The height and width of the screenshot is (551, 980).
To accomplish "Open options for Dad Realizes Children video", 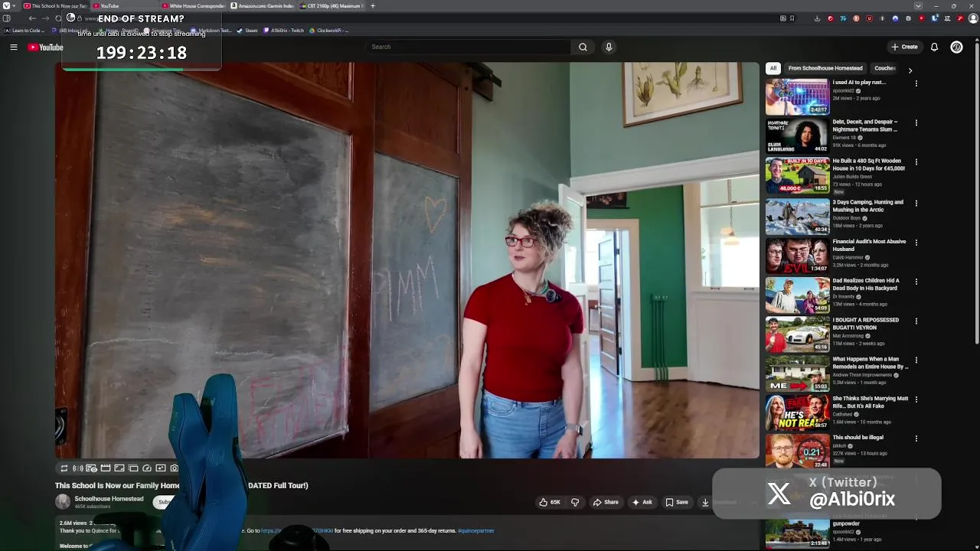I will coord(916,282).
